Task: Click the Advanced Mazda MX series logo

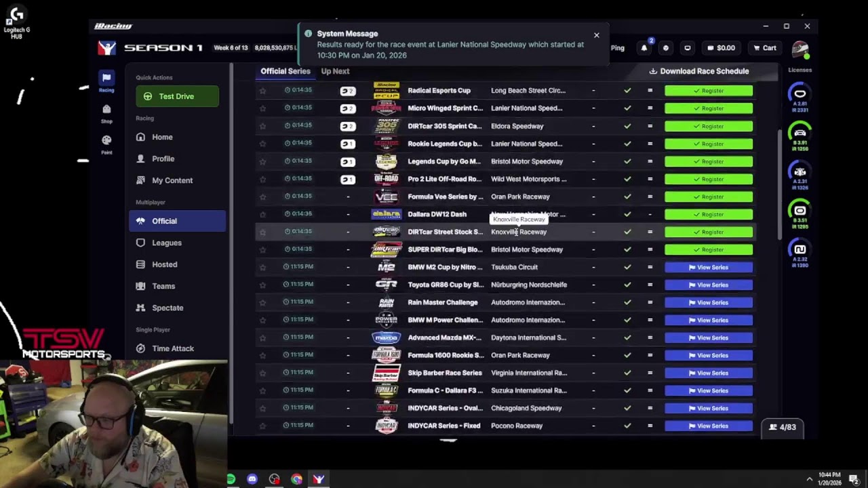Action: [387, 338]
